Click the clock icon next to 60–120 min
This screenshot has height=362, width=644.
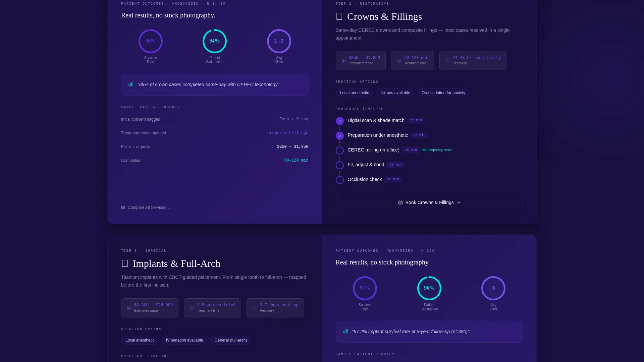(x=399, y=61)
